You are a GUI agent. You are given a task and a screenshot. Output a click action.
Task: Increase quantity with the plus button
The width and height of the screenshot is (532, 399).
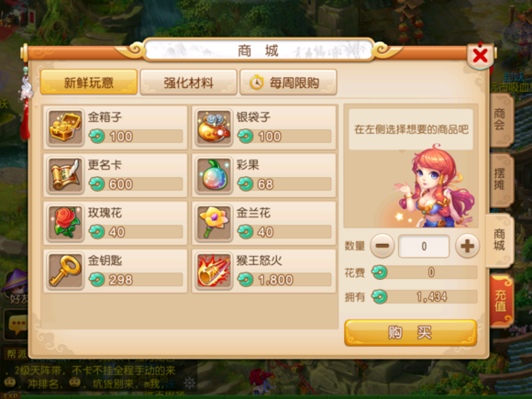tap(467, 246)
